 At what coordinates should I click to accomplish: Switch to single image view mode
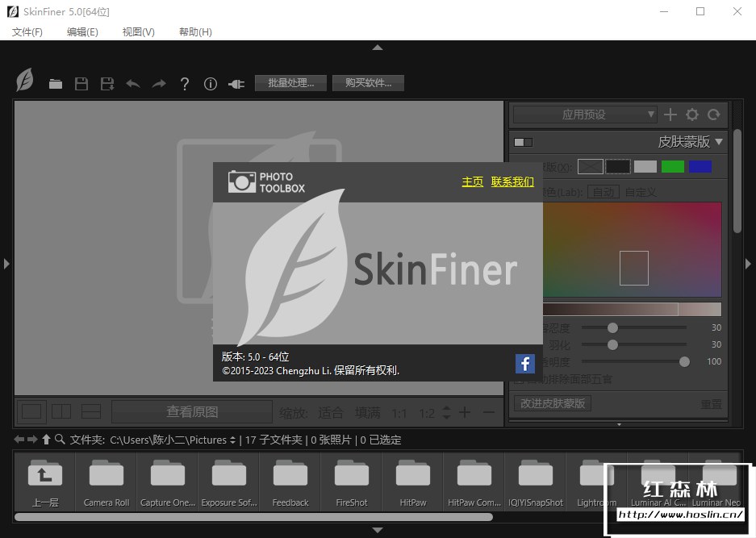(31, 411)
